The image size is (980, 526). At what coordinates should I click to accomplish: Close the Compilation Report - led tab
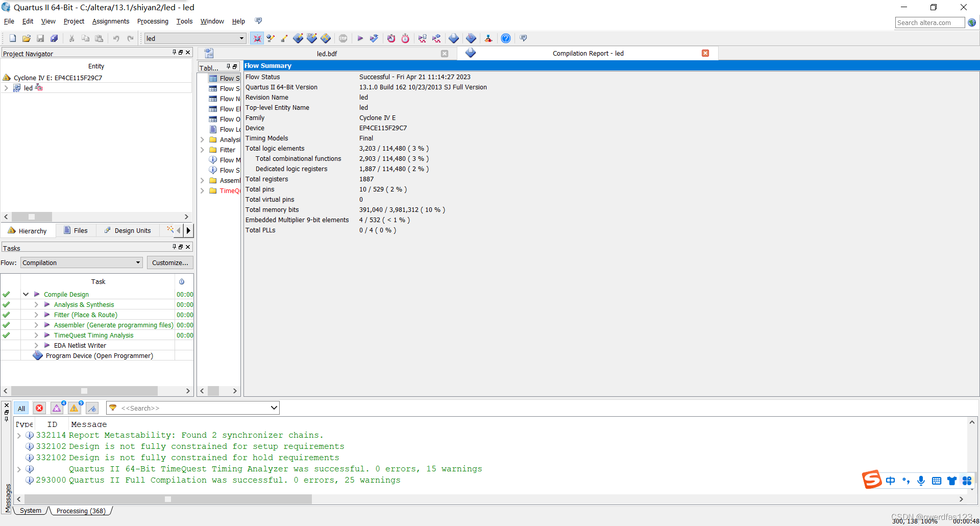click(705, 53)
